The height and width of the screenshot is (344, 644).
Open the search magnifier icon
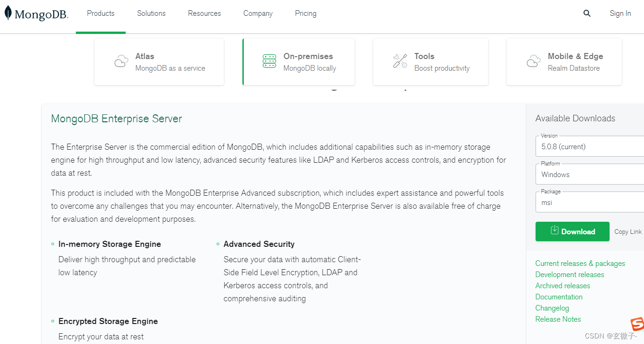587,13
